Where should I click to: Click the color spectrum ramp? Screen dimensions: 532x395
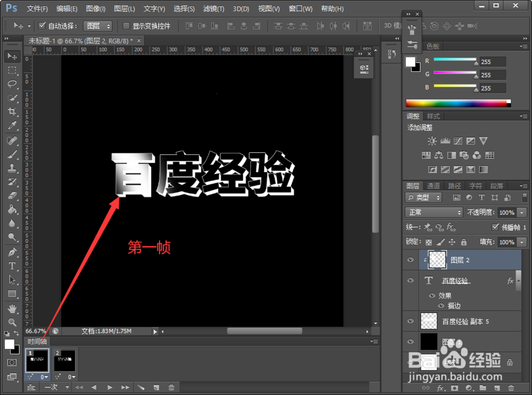point(458,103)
